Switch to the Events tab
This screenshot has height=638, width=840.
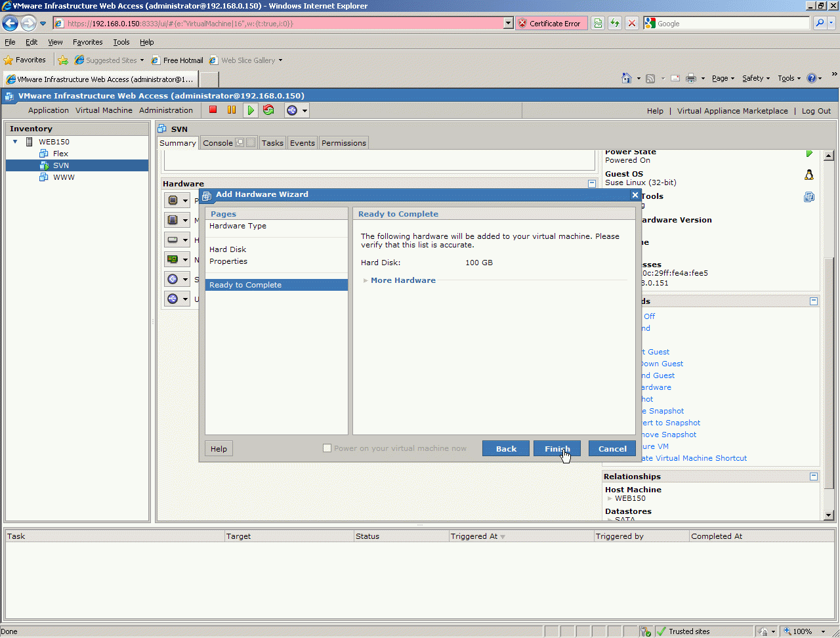point(303,143)
